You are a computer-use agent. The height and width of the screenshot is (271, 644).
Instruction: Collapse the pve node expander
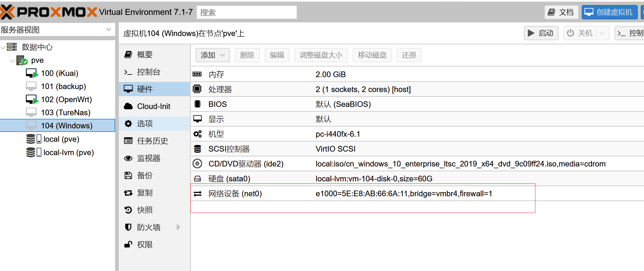pyautogui.click(x=12, y=60)
